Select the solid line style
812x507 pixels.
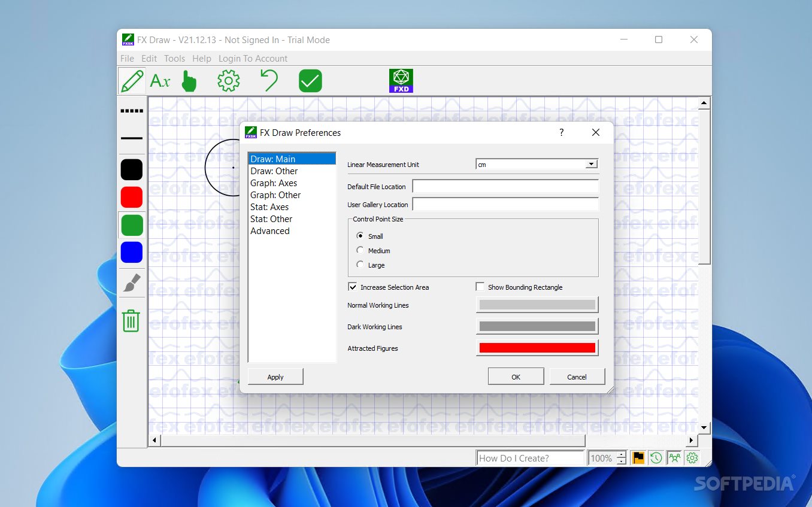click(x=132, y=138)
